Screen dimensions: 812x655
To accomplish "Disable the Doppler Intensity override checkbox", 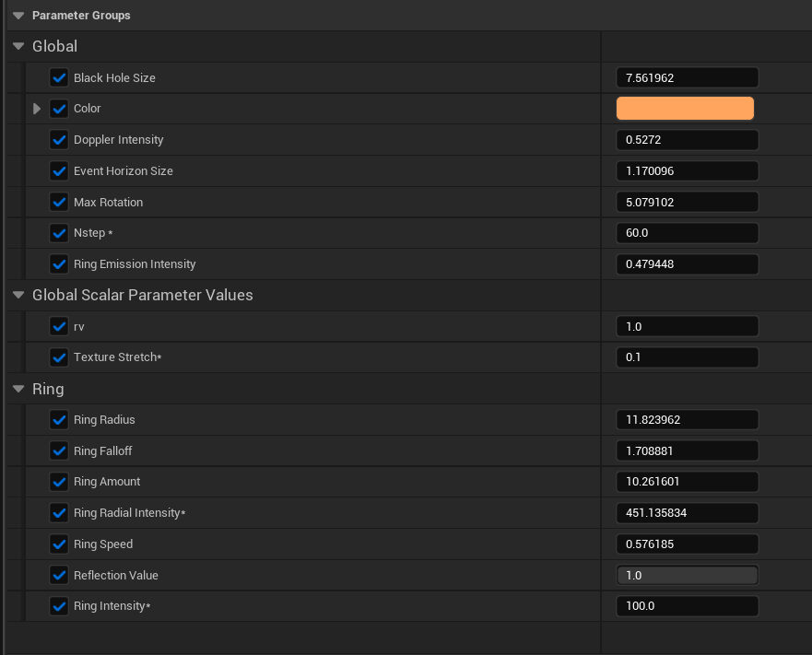I will (59, 140).
